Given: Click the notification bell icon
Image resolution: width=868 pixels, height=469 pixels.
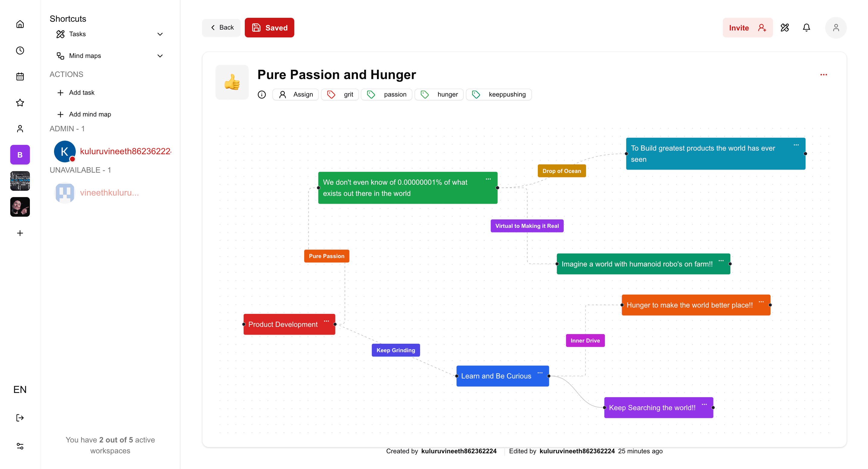Looking at the screenshot, I should 807,28.
